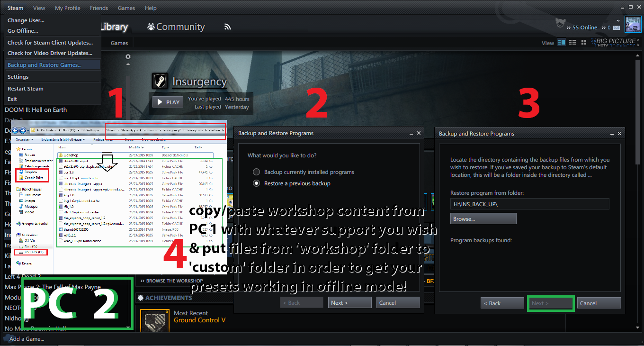The width and height of the screenshot is (644, 346).
Task: Open the news feed RSS icon
Action: click(227, 27)
